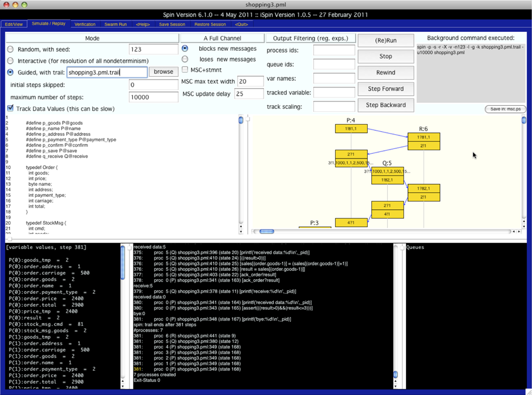
Task: Click code line "#define p_goods P@goods"
Action: click(x=54, y=123)
